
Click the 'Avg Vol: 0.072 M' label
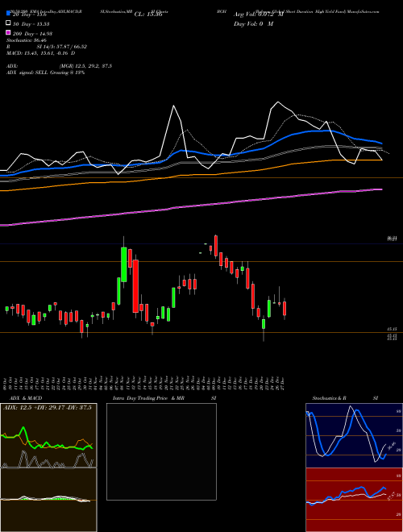(258, 15)
